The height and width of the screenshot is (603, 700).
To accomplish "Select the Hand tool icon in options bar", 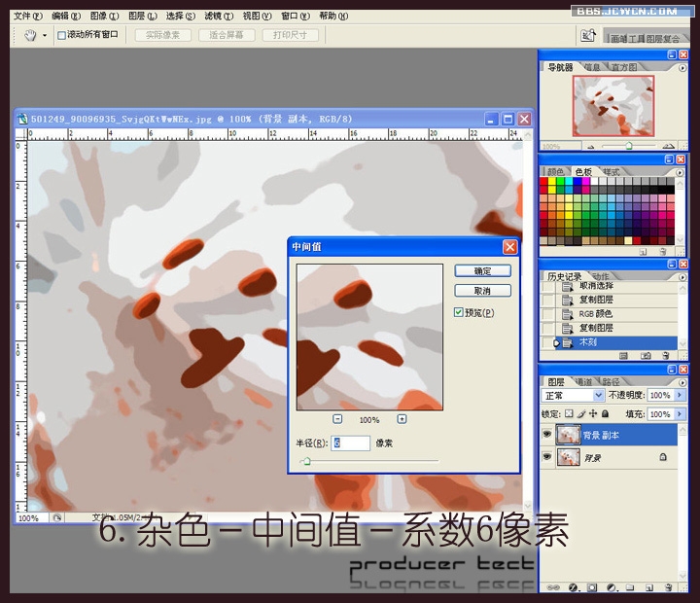I will click(x=30, y=35).
